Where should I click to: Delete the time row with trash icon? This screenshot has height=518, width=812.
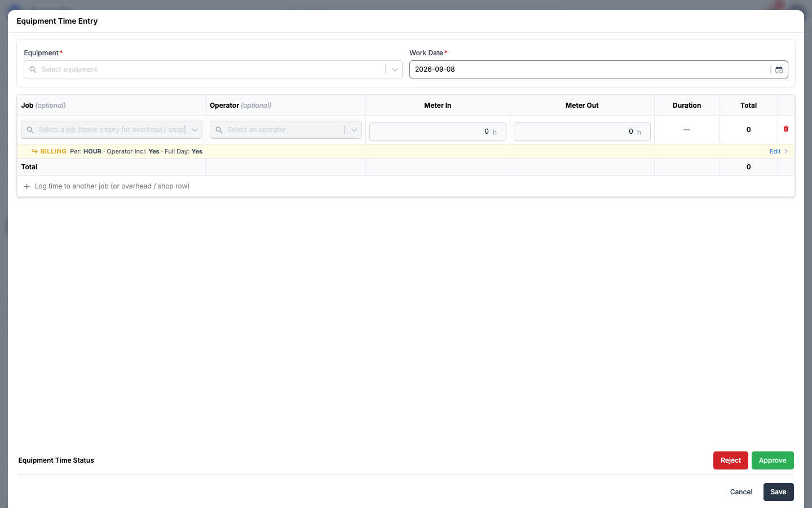pos(786,129)
